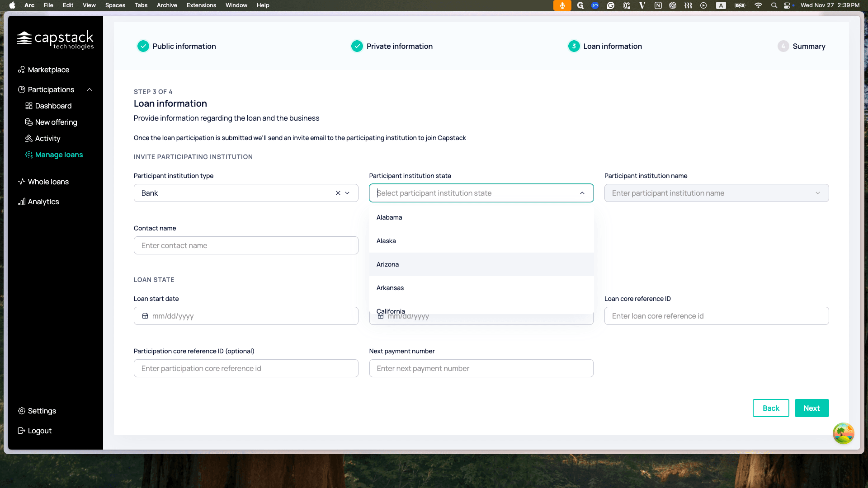Click the Loan core reference ID field
This screenshot has width=868, height=488.
pyautogui.click(x=717, y=316)
